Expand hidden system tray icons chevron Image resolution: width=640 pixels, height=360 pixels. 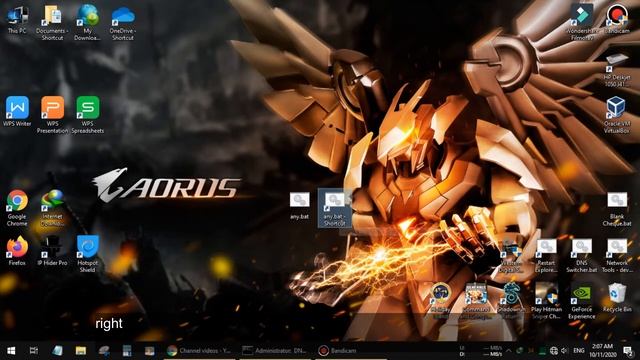[509, 350]
